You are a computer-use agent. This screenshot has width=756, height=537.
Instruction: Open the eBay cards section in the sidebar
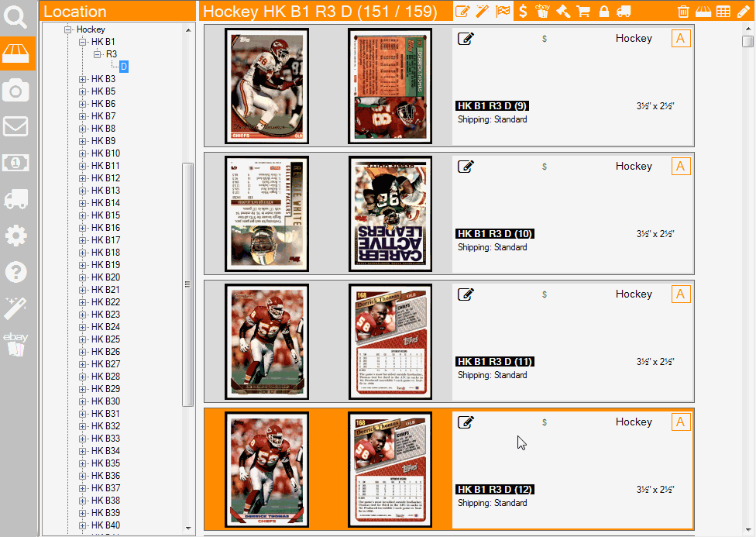[x=15, y=344]
